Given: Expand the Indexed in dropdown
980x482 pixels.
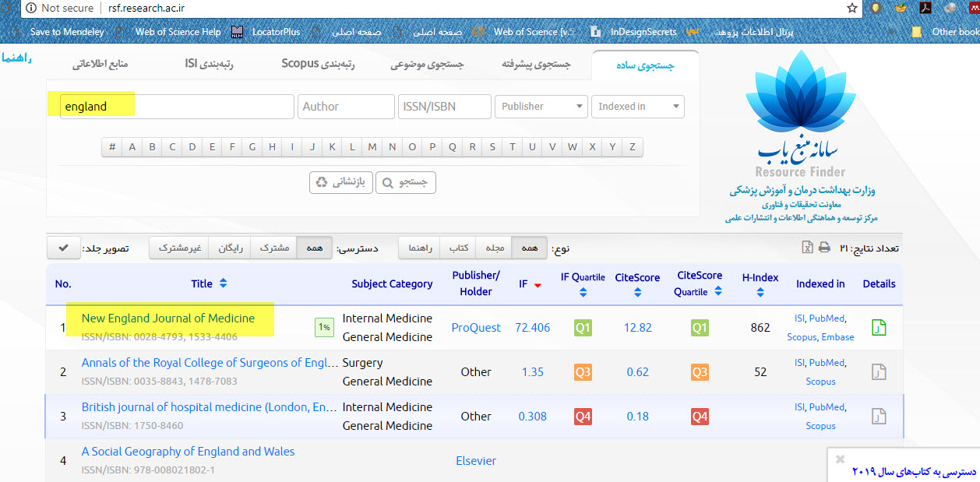Looking at the screenshot, I should pos(637,107).
